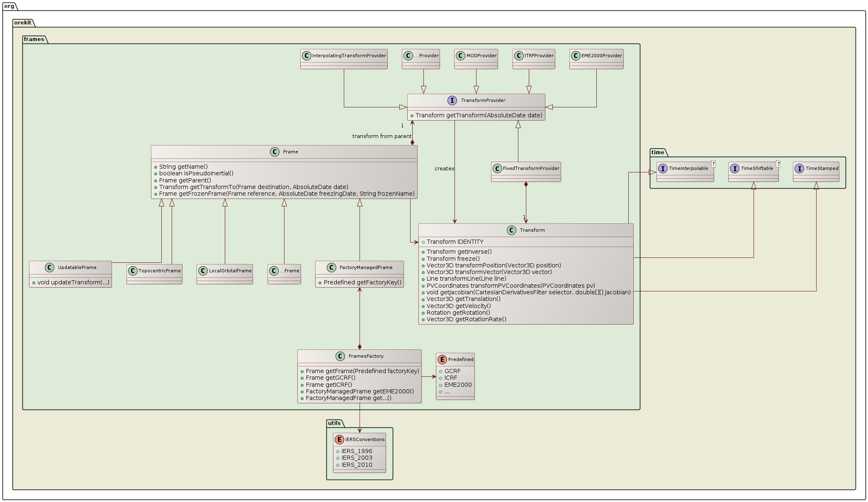Click the TransformProvider interface icon
868x502 pixels.
pyautogui.click(x=452, y=101)
